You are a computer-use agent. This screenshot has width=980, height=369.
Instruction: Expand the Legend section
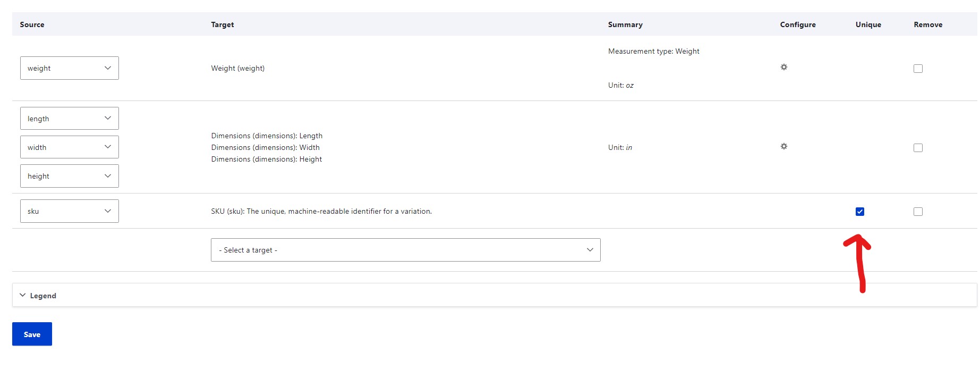pyautogui.click(x=42, y=296)
